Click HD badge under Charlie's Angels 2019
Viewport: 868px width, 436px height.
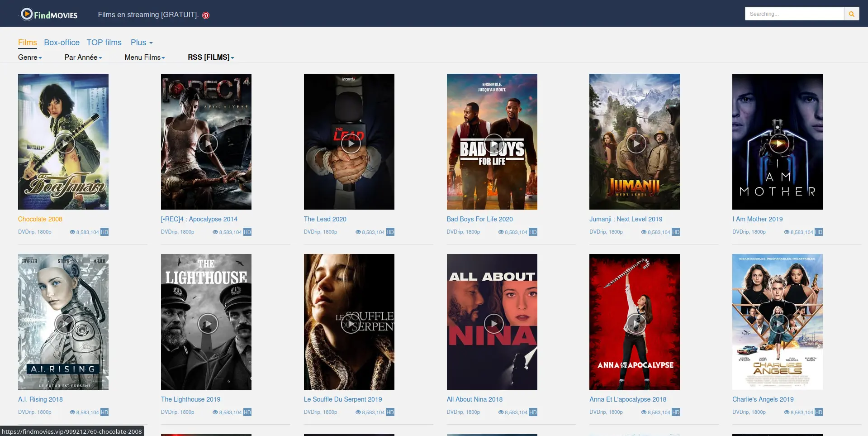tap(819, 412)
